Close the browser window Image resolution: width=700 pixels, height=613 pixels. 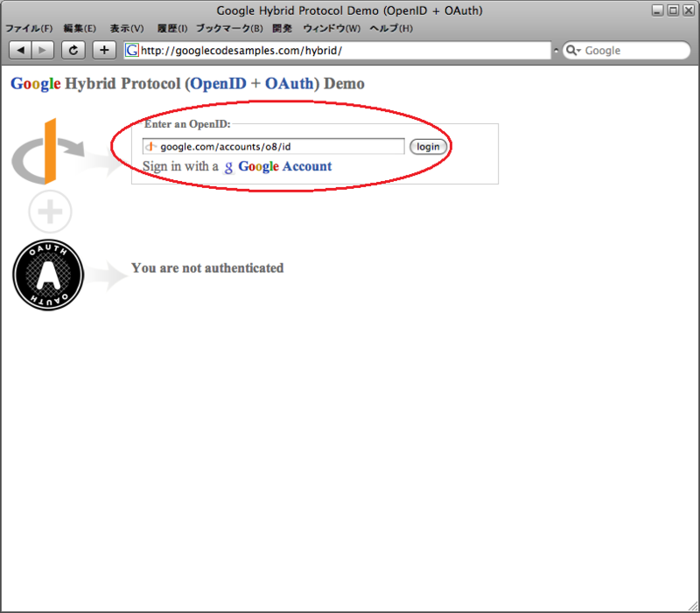click(x=689, y=10)
